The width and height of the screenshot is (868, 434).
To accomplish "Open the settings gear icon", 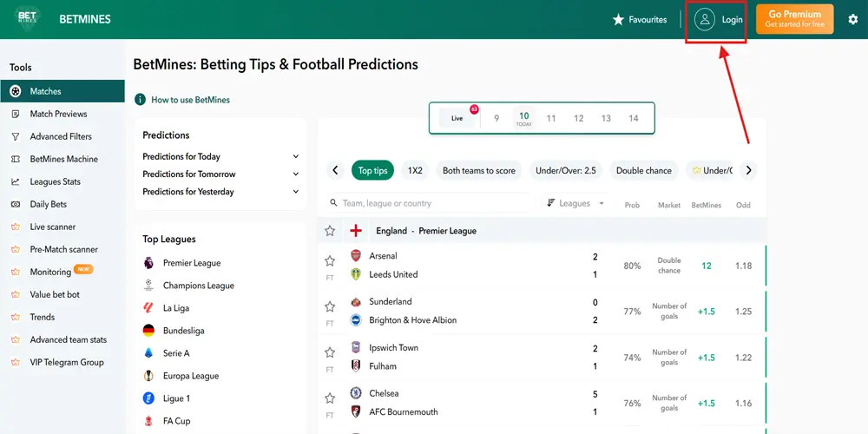I will (x=852, y=19).
